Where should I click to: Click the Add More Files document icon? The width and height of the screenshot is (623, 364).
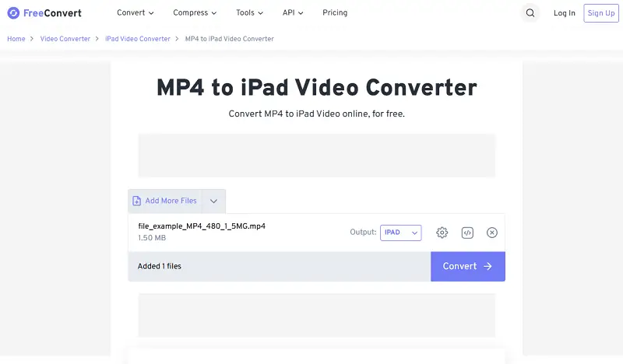click(x=137, y=201)
